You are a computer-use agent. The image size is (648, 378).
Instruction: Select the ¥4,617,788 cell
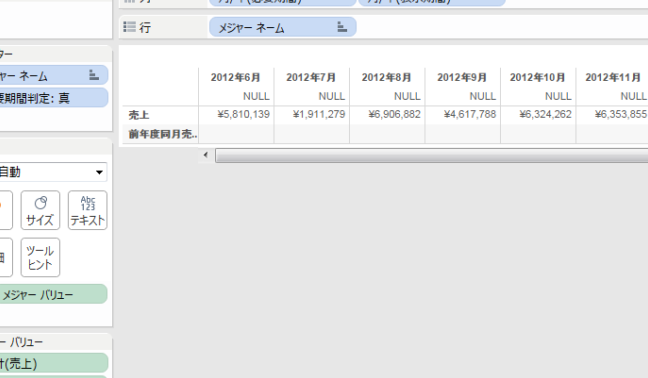[470, 114]
